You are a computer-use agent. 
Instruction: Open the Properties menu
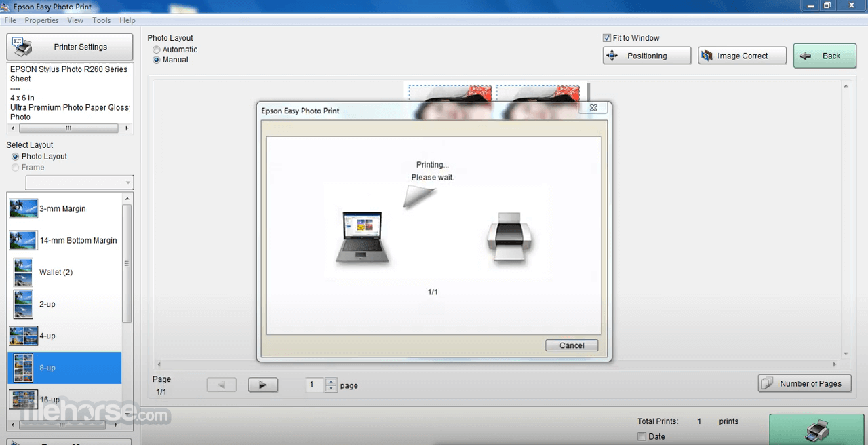click(41, 20)
